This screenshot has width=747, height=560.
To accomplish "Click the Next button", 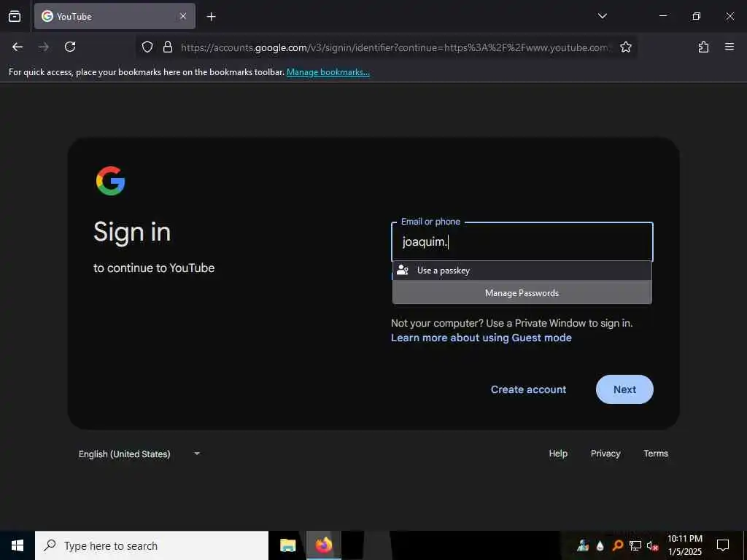I will [x=624, y=389].
